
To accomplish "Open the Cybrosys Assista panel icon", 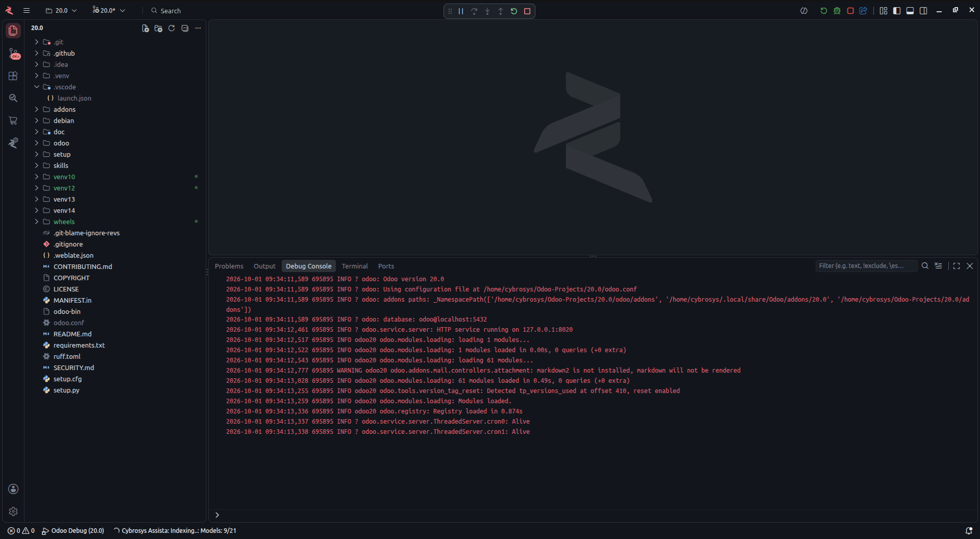I will [13, 143].
